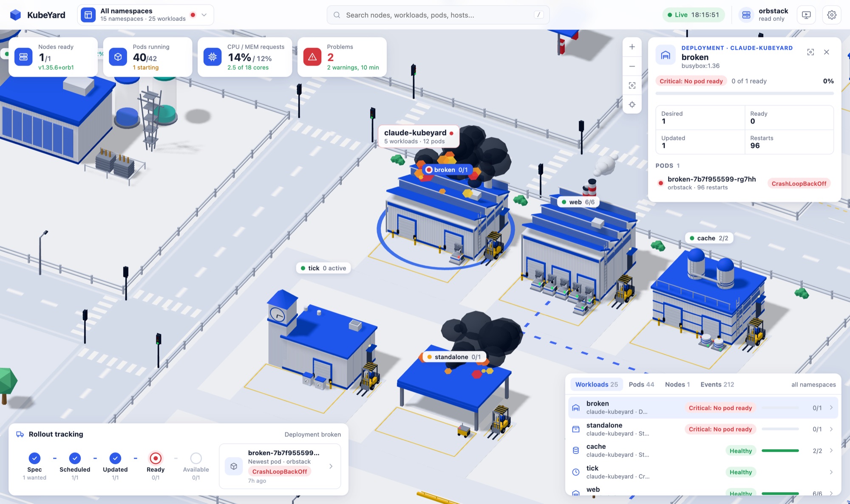Switch to the Pods 44 tab
This screenshot has width=850, height=504.
(x=641, y=384)
